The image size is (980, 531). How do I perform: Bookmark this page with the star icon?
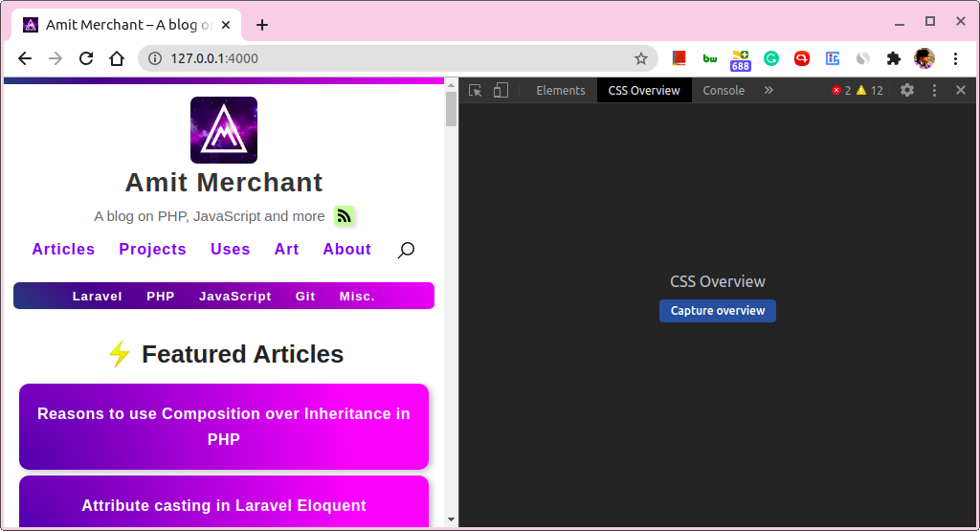(x=640, y=58)
